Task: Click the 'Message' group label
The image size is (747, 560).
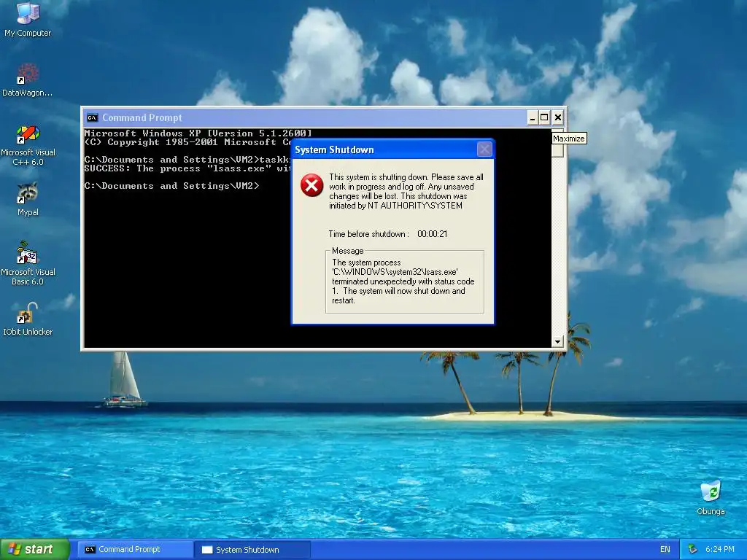Action: [x=348, y=251]
